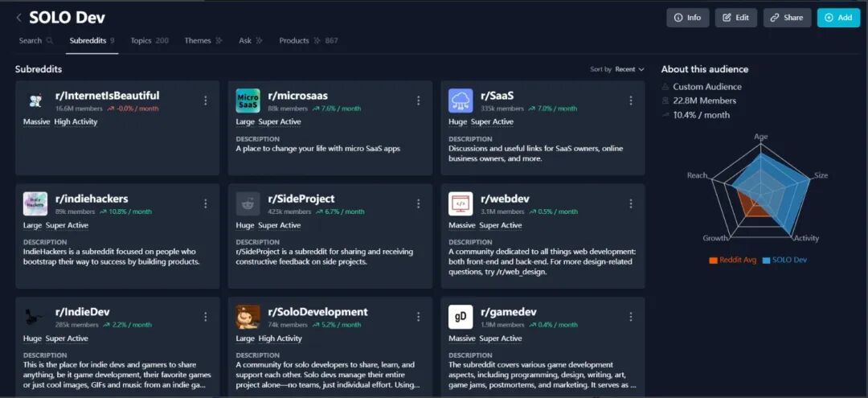Image resolution: width=868 pixels, height=398 pixels.
Task: Open the Search tab
Action: point(36,40)
